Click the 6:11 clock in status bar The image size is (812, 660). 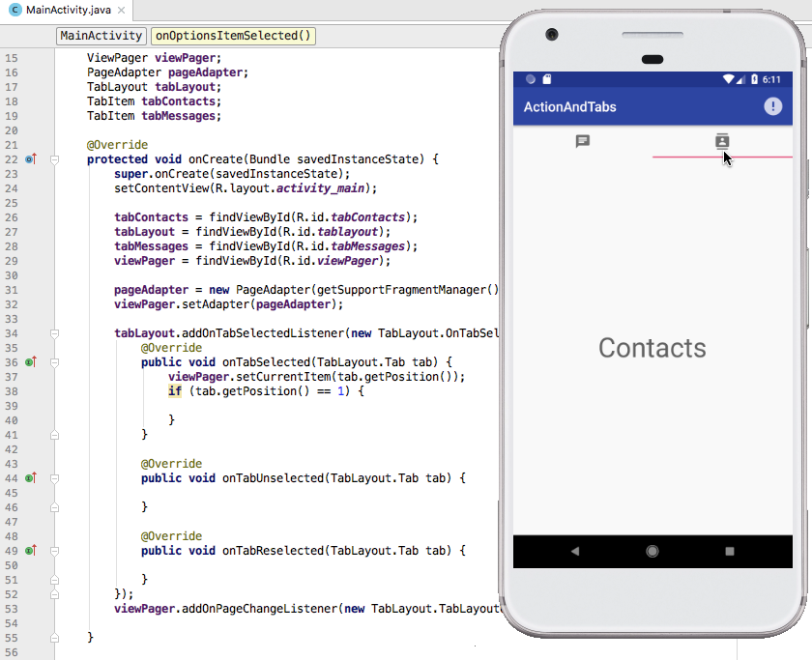[x=771, y=79]
